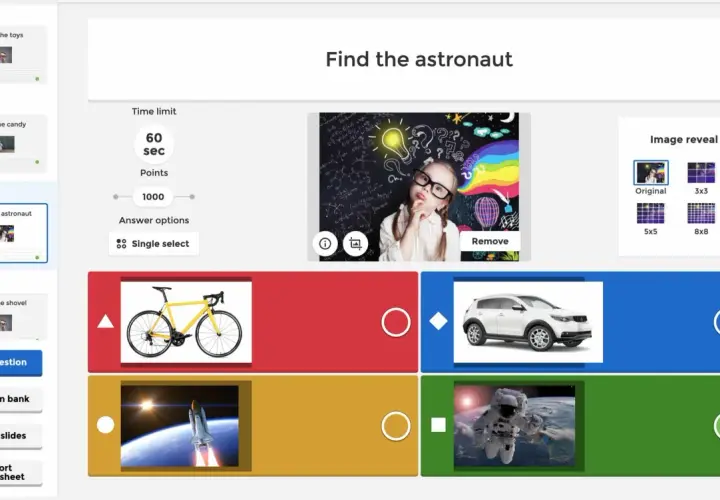Select the astronaut slide in sidebar
The height and width of the screenshot is (500, 720).
point(23,233)
